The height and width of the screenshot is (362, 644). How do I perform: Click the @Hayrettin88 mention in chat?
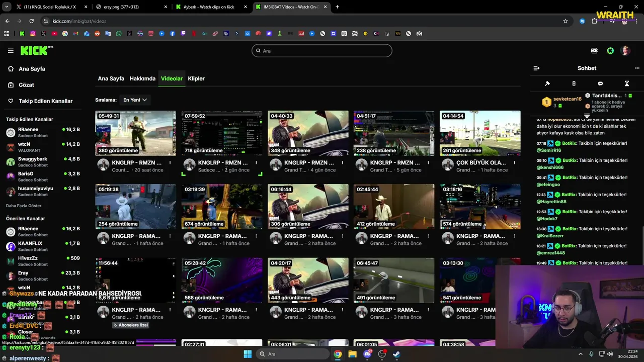[x=551, y=202]
